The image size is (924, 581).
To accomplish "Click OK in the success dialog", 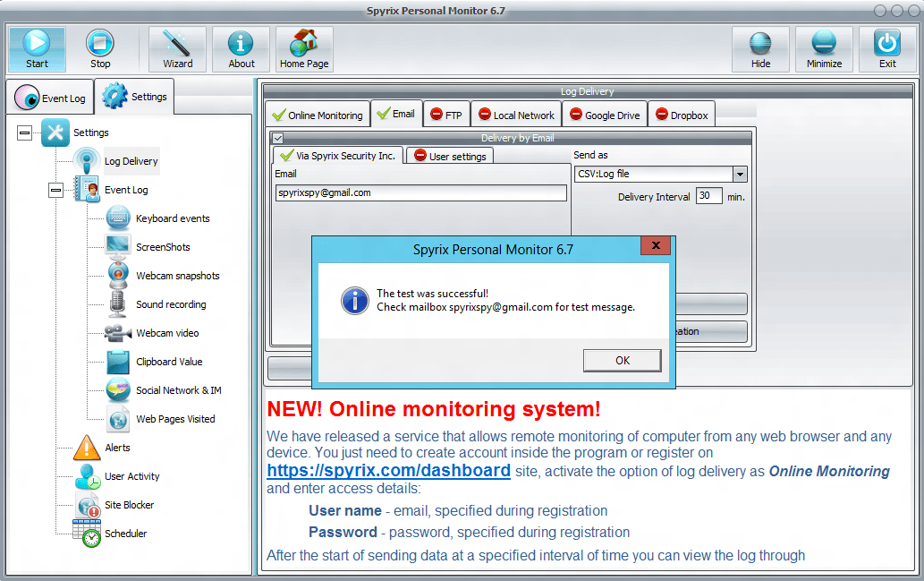I will coord(623,361).
